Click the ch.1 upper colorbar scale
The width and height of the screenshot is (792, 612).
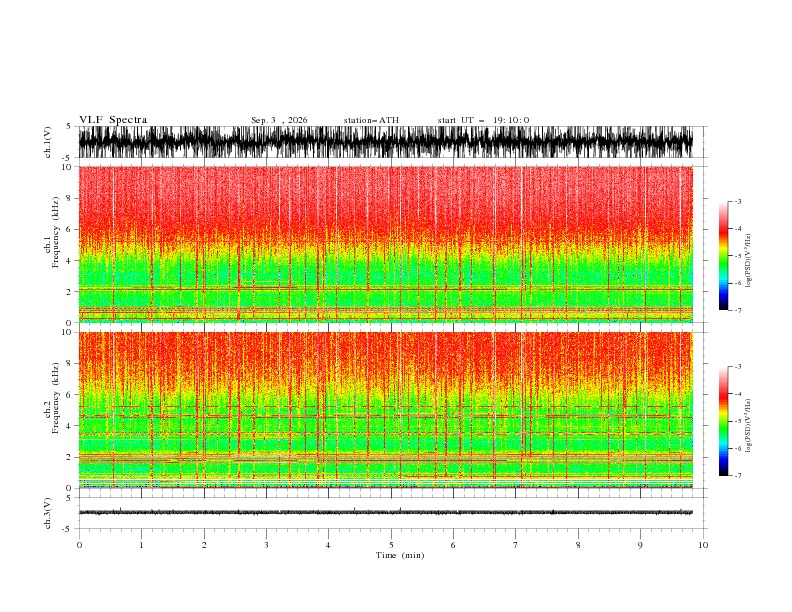(723, 256)
